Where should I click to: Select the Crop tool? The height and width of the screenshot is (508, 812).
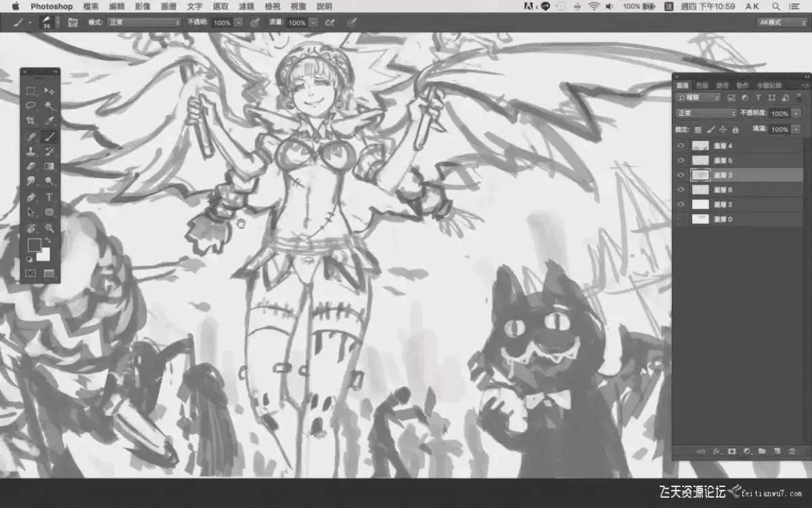click(31, 121)
